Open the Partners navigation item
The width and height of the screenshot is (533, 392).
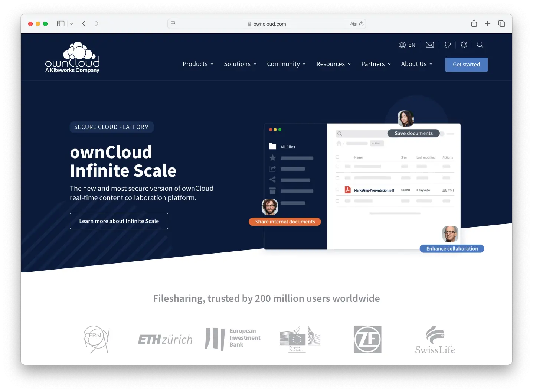[x=373, y=64]
